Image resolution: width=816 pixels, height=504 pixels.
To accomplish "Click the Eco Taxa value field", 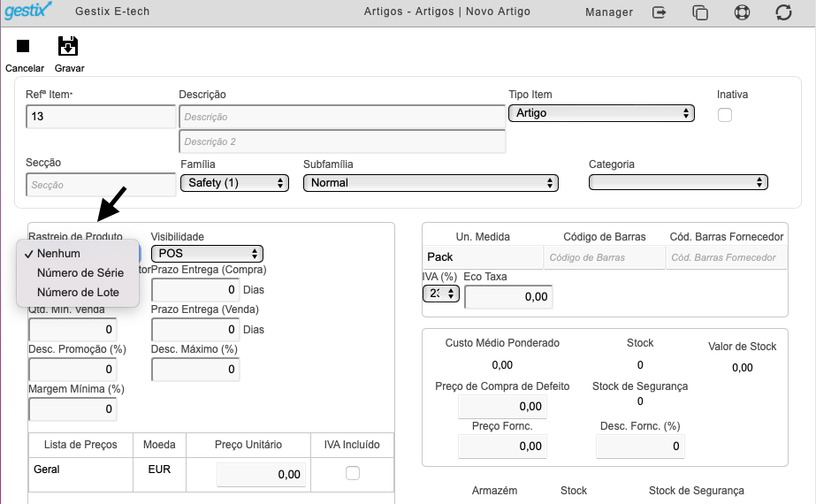I will [x=508, y=297].
